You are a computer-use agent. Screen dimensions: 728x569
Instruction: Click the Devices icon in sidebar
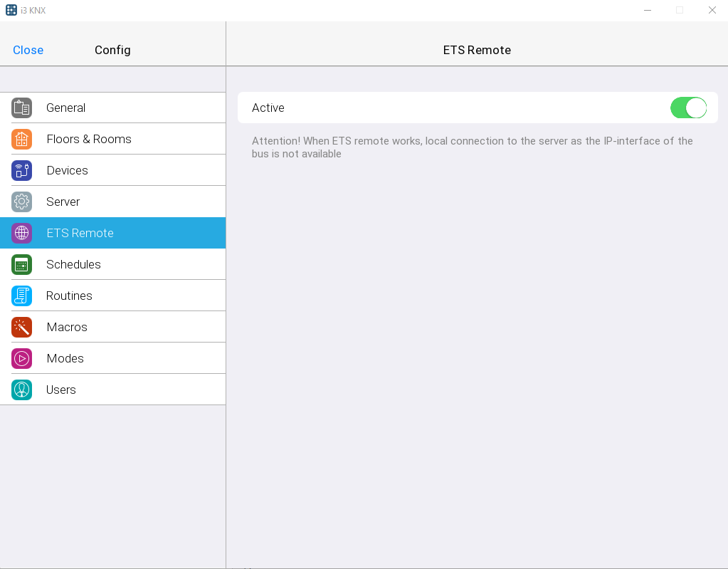[21, 170]
